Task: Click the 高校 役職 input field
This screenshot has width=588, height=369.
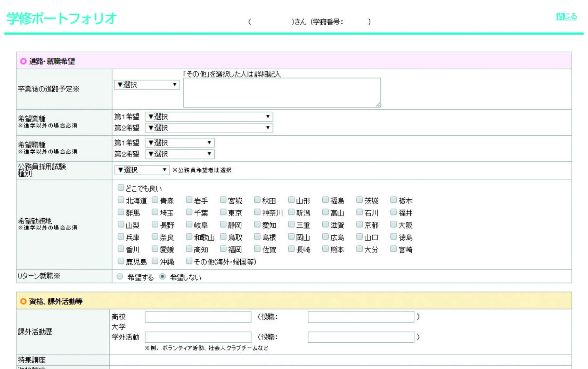Action: [361, 317]
